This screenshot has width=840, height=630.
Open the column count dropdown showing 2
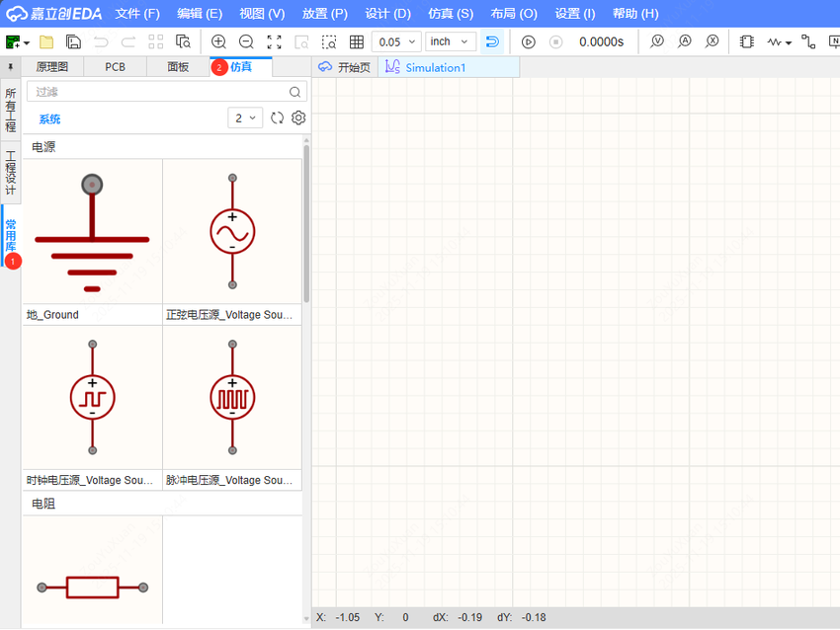tap(245, 118)
